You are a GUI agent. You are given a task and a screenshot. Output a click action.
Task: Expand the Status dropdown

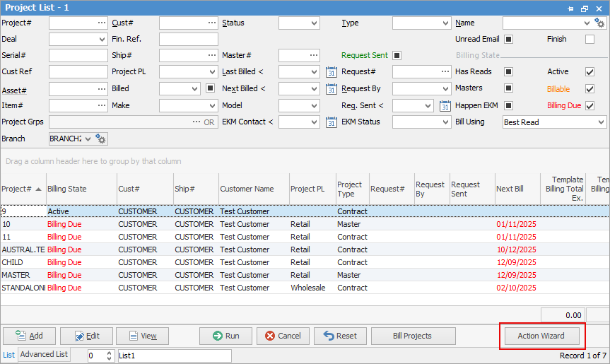point(315,23)
